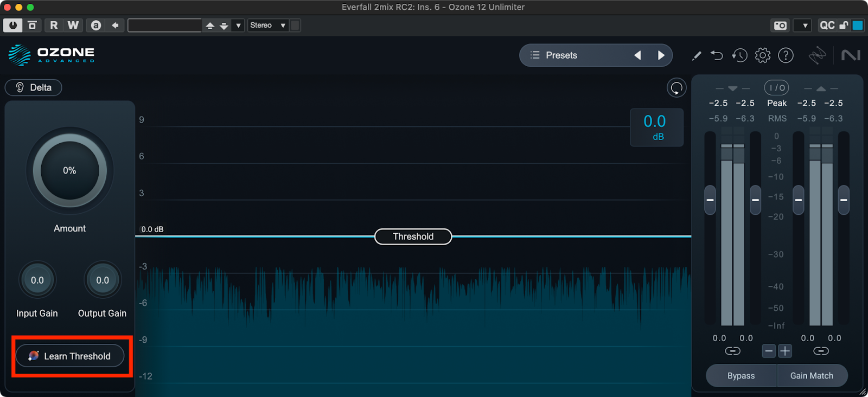
Task: Expand the dropdown beside the camera icon
Action: coord(805,25)
